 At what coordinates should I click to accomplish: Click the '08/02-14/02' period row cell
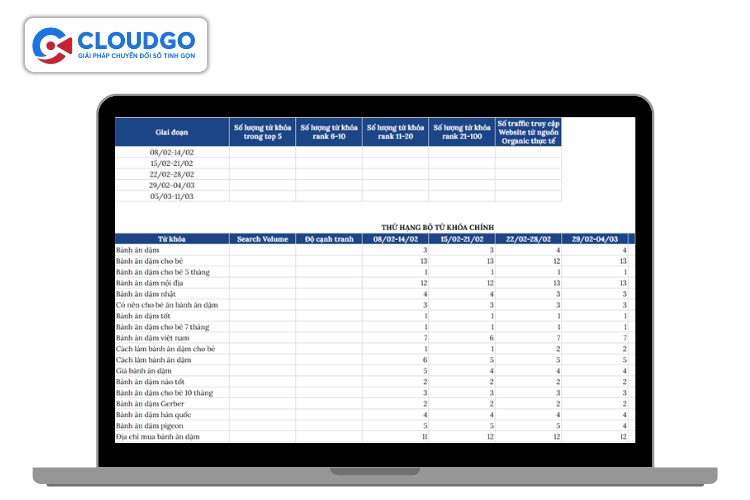[171, 152]
